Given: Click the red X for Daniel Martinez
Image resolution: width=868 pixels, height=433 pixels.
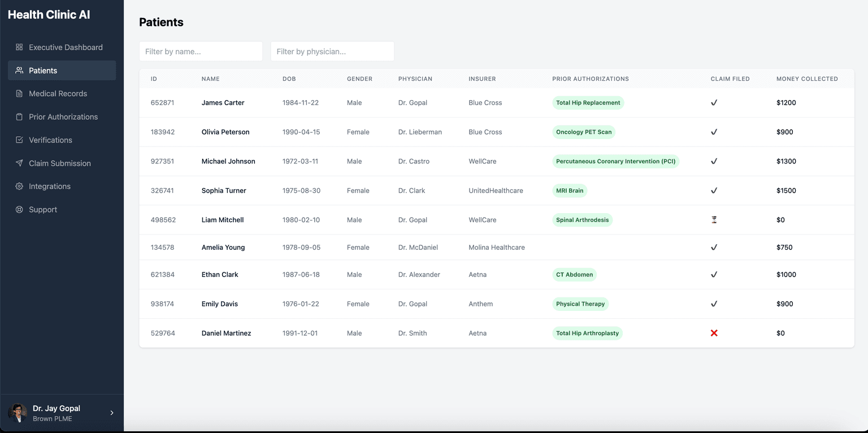Looking at the screenshot, I should pyautogui.click(x=714, y=333).
